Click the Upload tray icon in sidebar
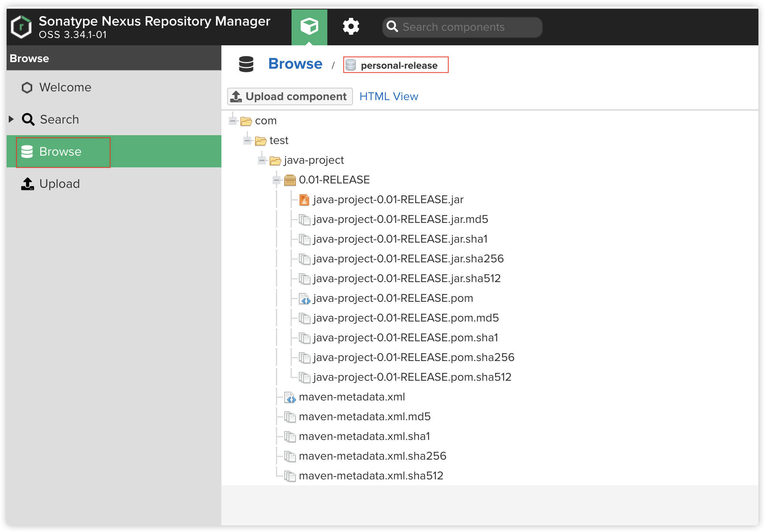This screenshot has width=765, height=532. 27,184
